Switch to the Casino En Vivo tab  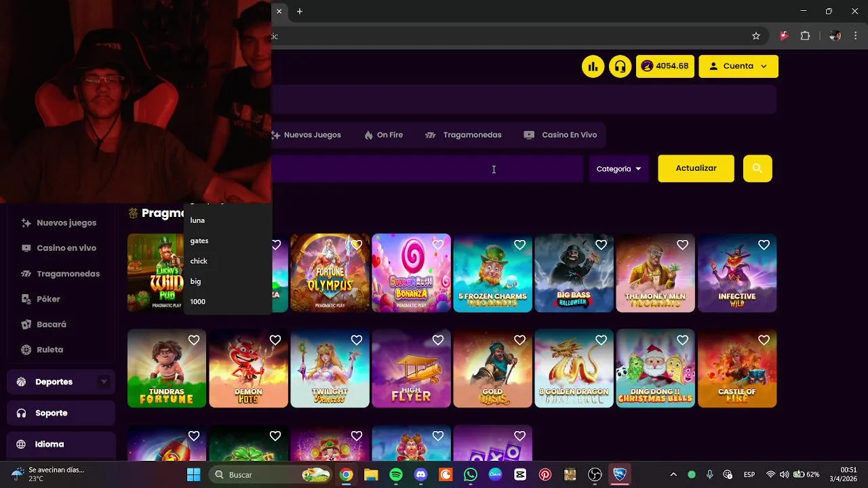pyautogui.click(x=561, y=135)
